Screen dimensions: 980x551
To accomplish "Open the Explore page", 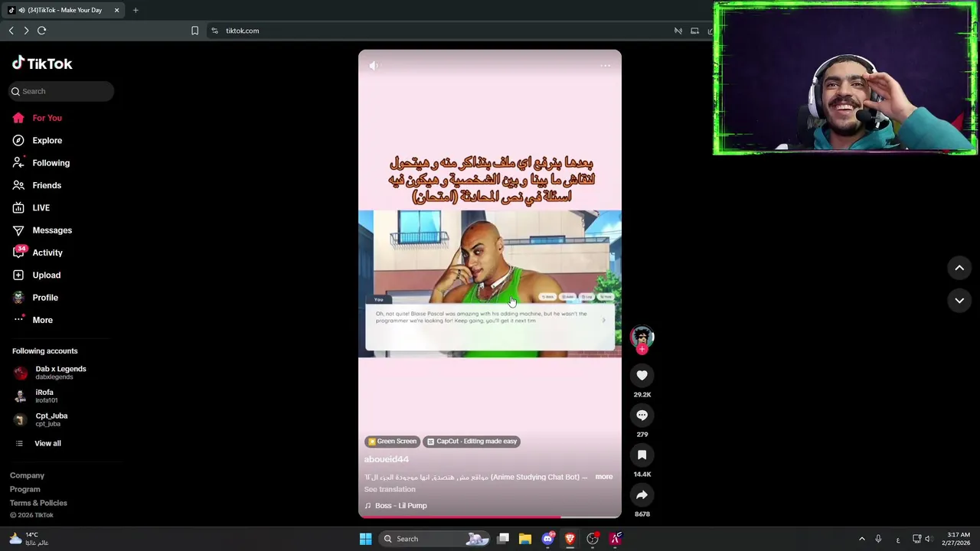I will point(47,140).
